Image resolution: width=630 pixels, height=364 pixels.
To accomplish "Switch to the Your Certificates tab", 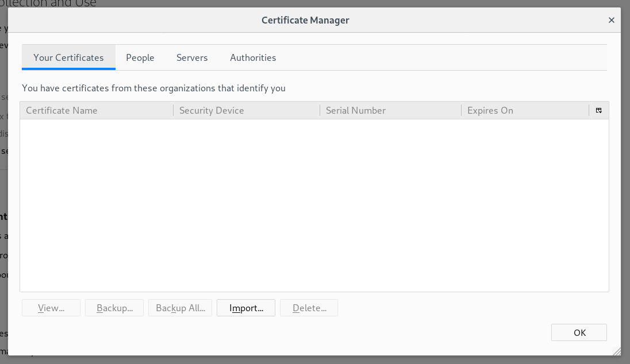I will tap(68, 57).
